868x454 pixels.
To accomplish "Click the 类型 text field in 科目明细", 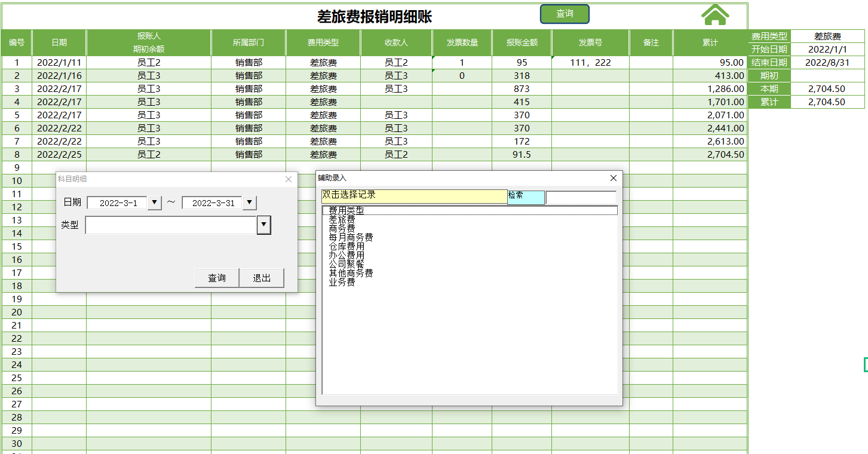I will [171, 225].
